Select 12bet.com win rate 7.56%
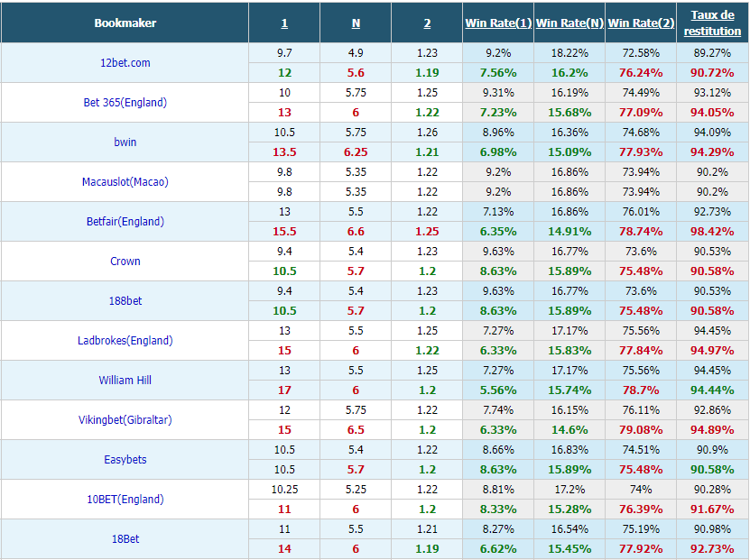The height and width of the screenshot is (560, 750). pyautogui.click(x=498, y=73)
